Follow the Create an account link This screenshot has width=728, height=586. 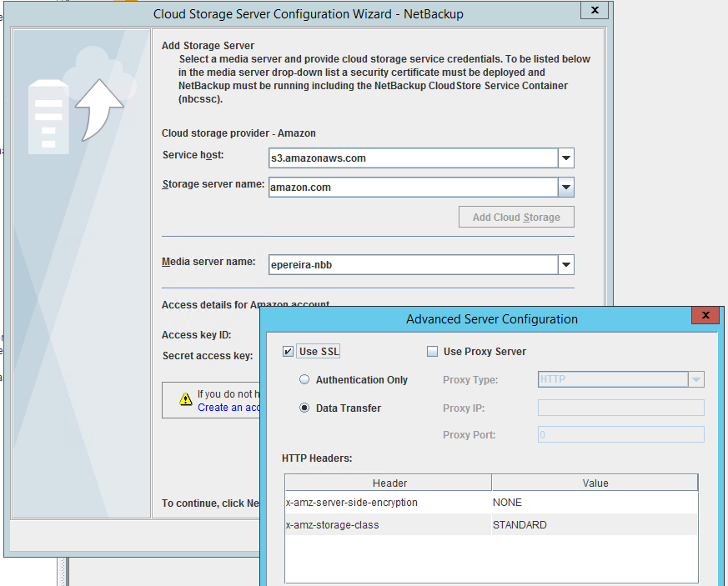click(228, 408)
